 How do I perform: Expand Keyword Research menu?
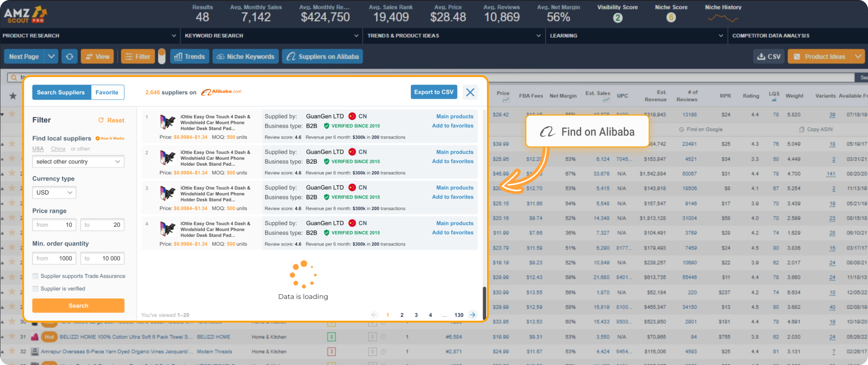point(272,36)
